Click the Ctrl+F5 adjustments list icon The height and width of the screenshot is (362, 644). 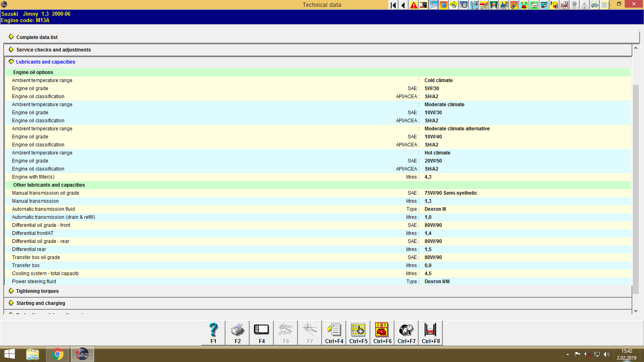tap(358, 332)
